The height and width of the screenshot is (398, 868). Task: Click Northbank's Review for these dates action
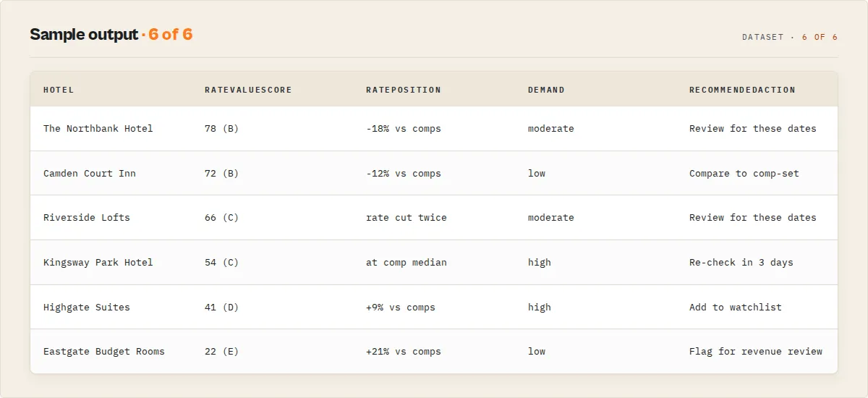coord(753,129)
